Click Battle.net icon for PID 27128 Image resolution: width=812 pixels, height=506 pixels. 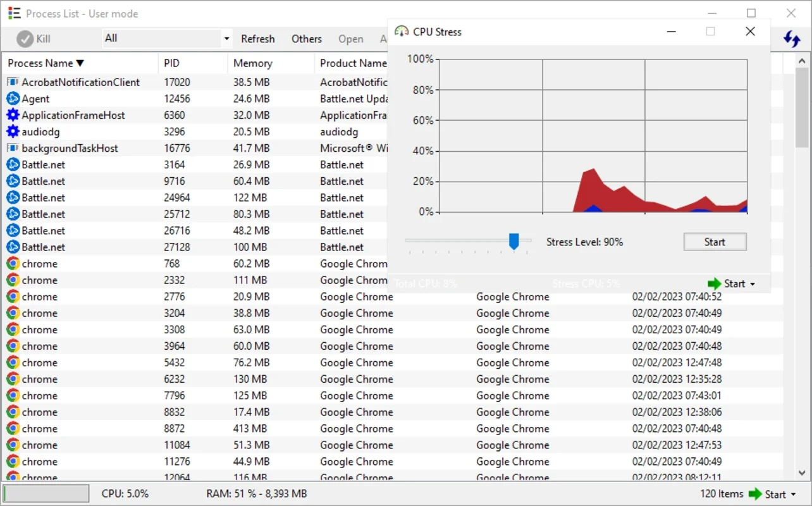pyautogui.click(x=13, y=247)
